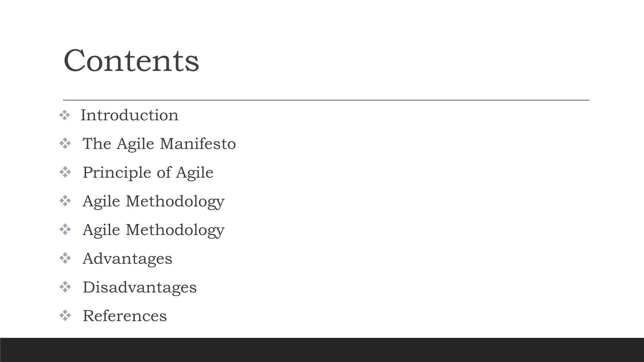Click the bullet beside the first Agile Methodology
The width and height of the screenshot is (644, 362).
tap(65, 201)
